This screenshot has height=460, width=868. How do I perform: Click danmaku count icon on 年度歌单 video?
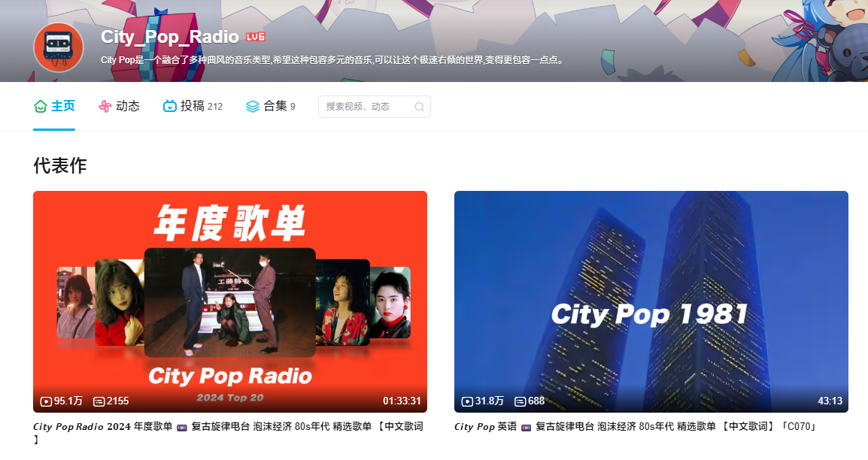pos(99,401)
